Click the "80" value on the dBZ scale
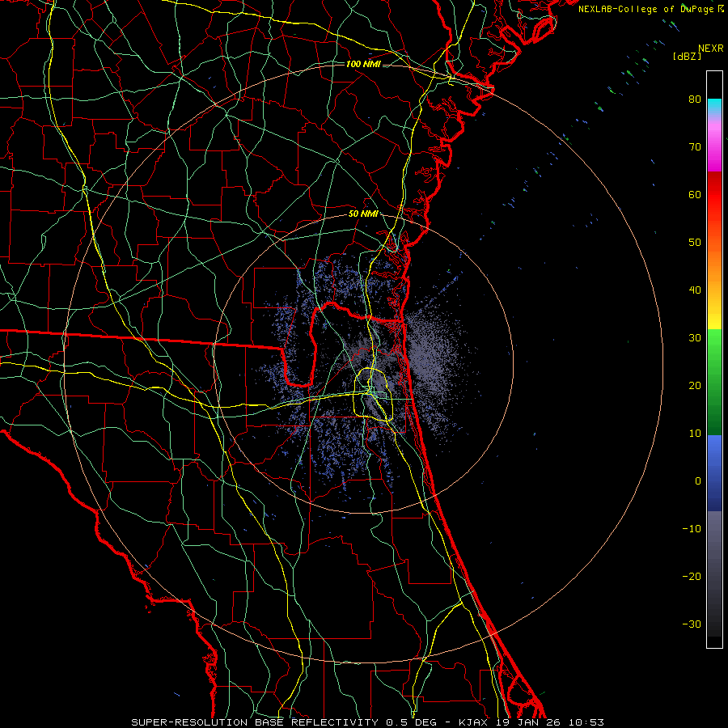The image size is (728, 728). [x=695, y=99]
